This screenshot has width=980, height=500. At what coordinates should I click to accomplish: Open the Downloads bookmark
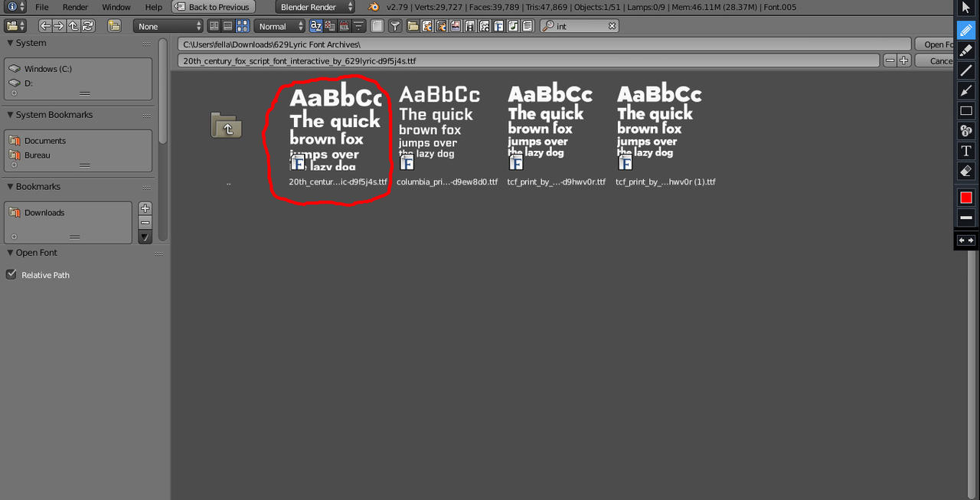(x=69, y=213)
